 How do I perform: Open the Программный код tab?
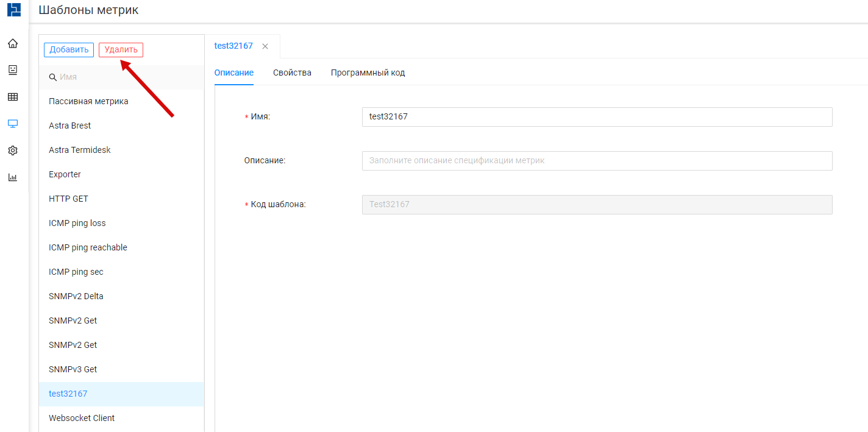(368, 73)
